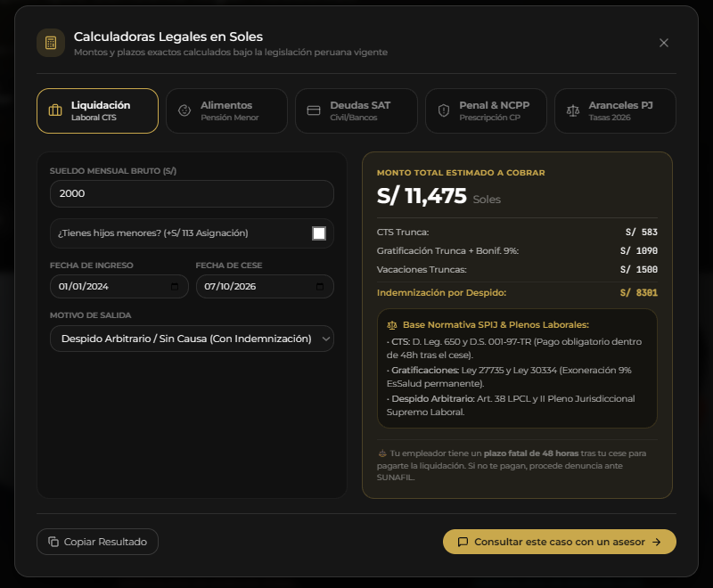The width and height of the screenshot is (713, 588).
Task: Click the briefcase icon in Liquidación tab
Action: pos(55,110)
